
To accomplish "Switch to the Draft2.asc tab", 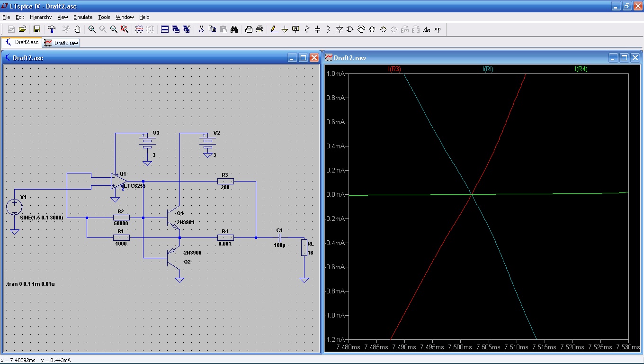I will (x=22, y=42).
